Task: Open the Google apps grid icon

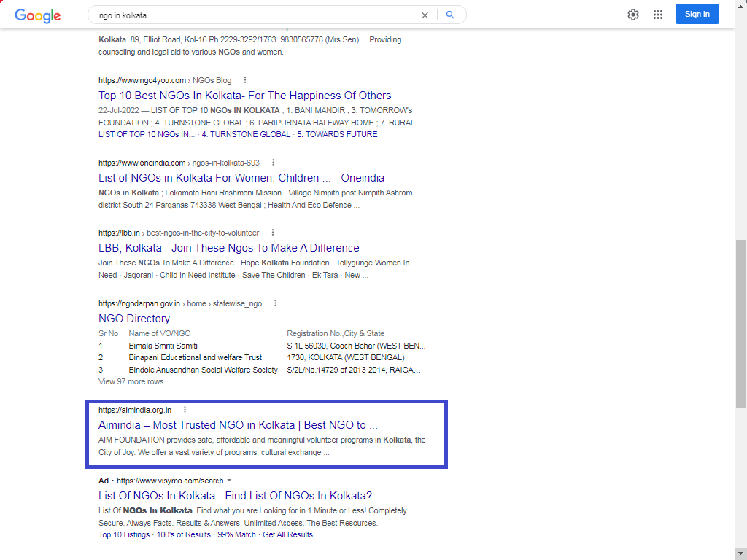Action: 658,15
